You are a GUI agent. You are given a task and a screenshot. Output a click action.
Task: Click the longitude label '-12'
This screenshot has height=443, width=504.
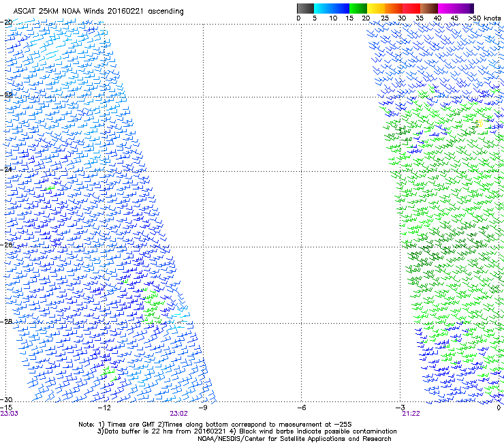tap(104, 408)
